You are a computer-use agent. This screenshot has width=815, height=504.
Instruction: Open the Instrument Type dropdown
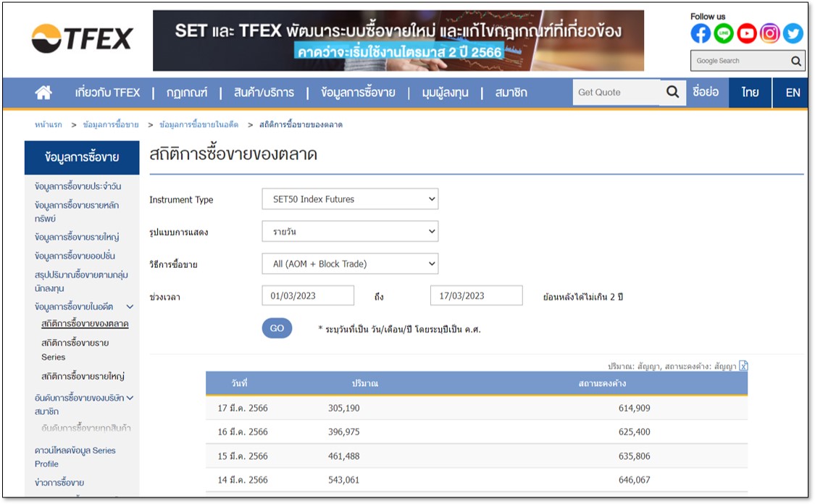(350, 199)
